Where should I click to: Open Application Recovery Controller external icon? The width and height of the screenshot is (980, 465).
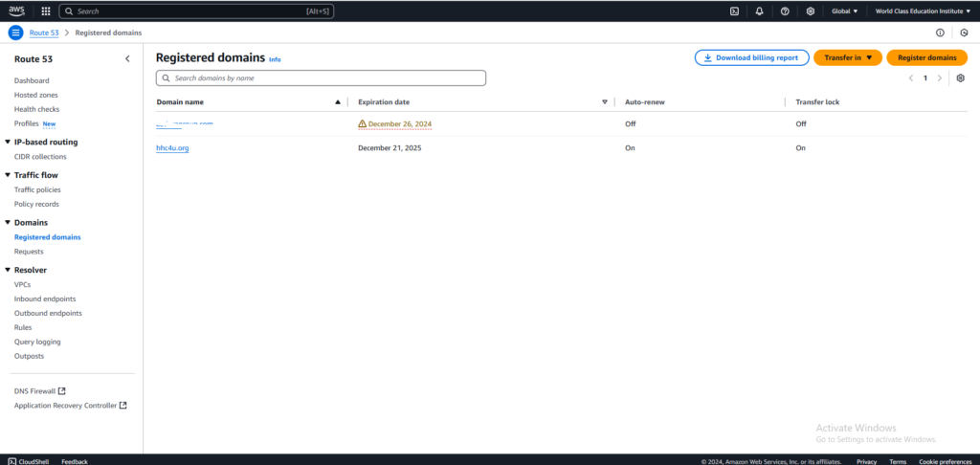[123, 405]
